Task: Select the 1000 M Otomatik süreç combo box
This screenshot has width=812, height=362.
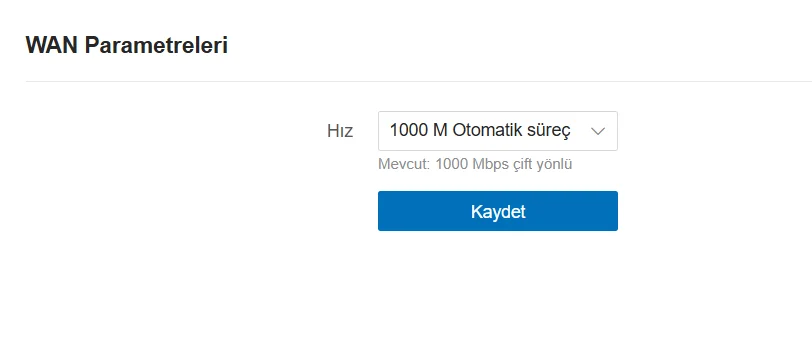Action: click(x=498, y=131)
